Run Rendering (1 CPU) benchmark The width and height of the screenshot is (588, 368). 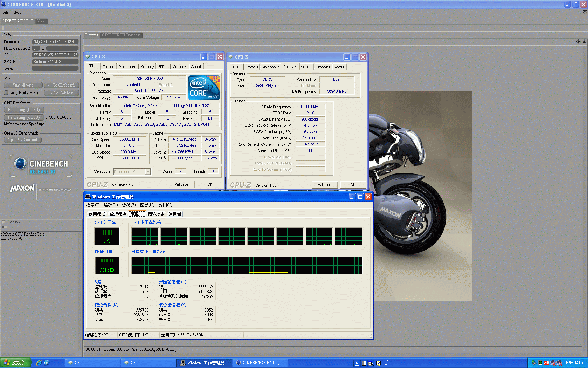coord(24,110)
